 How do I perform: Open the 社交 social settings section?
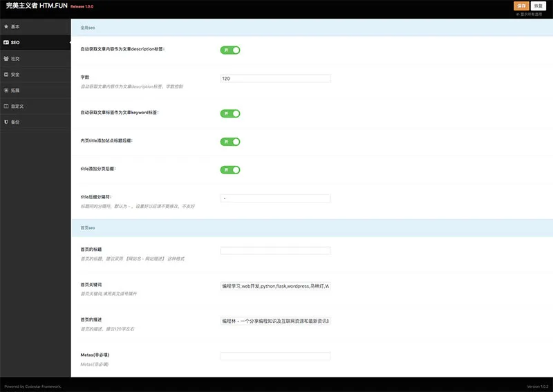click(35, 59)
